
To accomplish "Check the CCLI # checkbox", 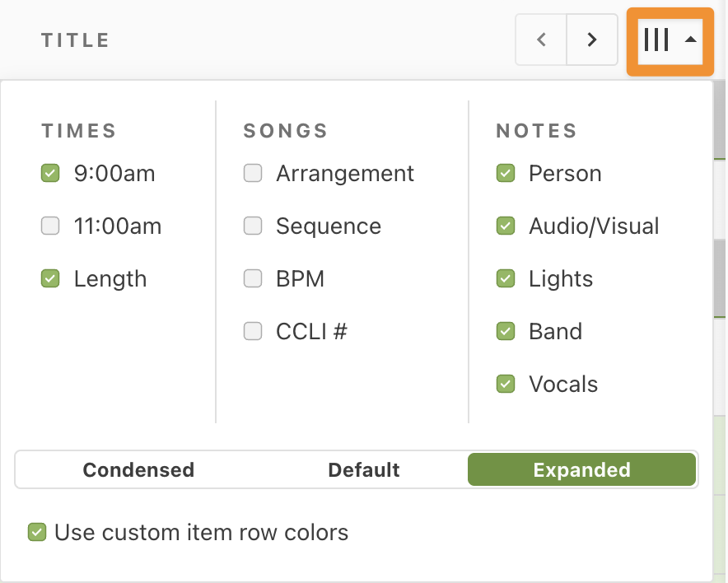I will pyautogui.click(x=253, y=331).
